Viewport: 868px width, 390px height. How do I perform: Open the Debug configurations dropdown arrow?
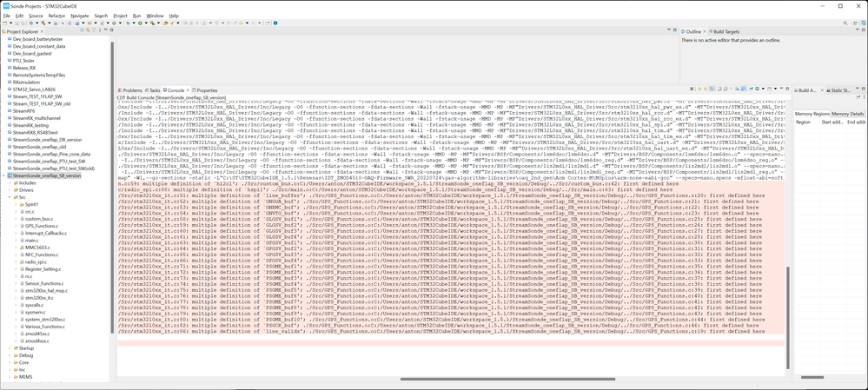134,23
